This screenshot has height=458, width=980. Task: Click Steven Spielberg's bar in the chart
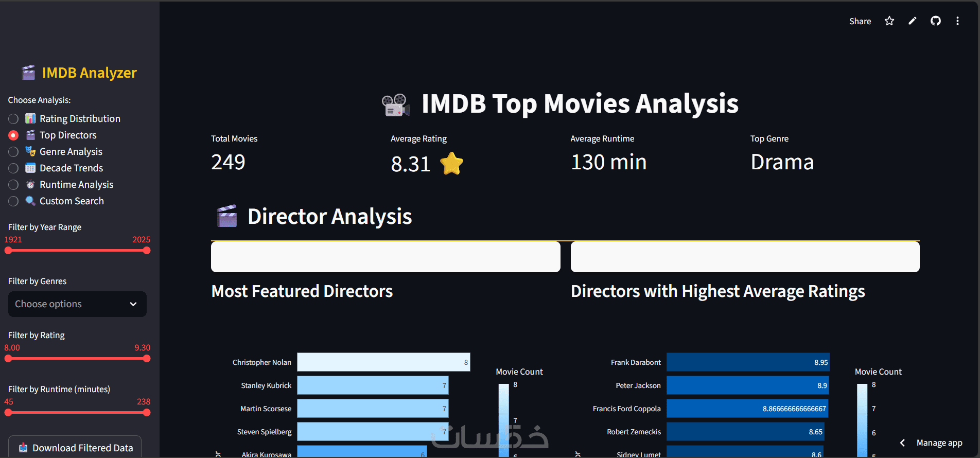click(373, 432)
